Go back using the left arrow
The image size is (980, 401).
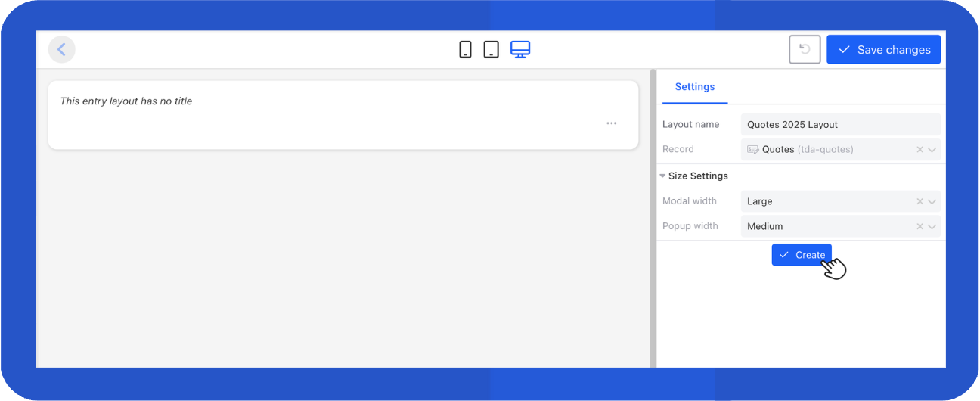62,50
